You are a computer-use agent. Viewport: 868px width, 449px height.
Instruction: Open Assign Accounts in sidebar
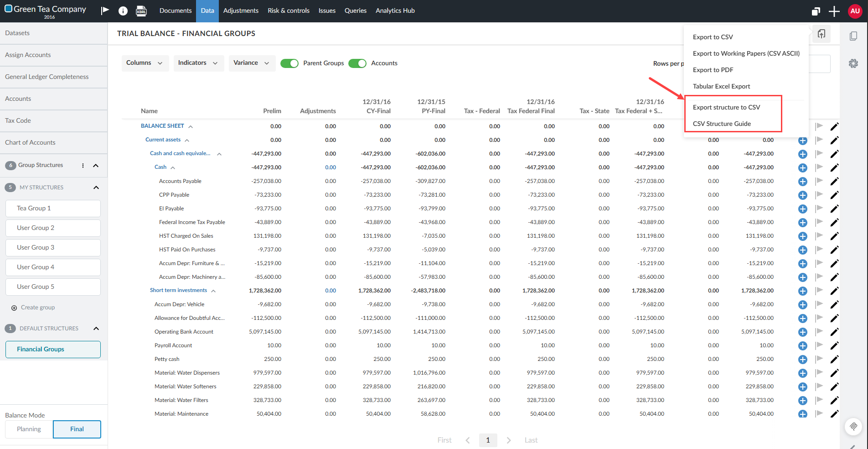point(54,55)
